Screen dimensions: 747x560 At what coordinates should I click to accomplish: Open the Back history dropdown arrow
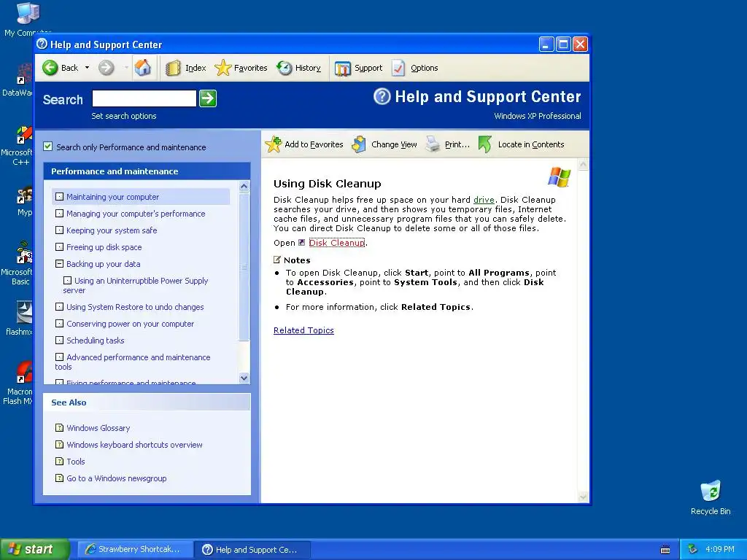point(88,68)
